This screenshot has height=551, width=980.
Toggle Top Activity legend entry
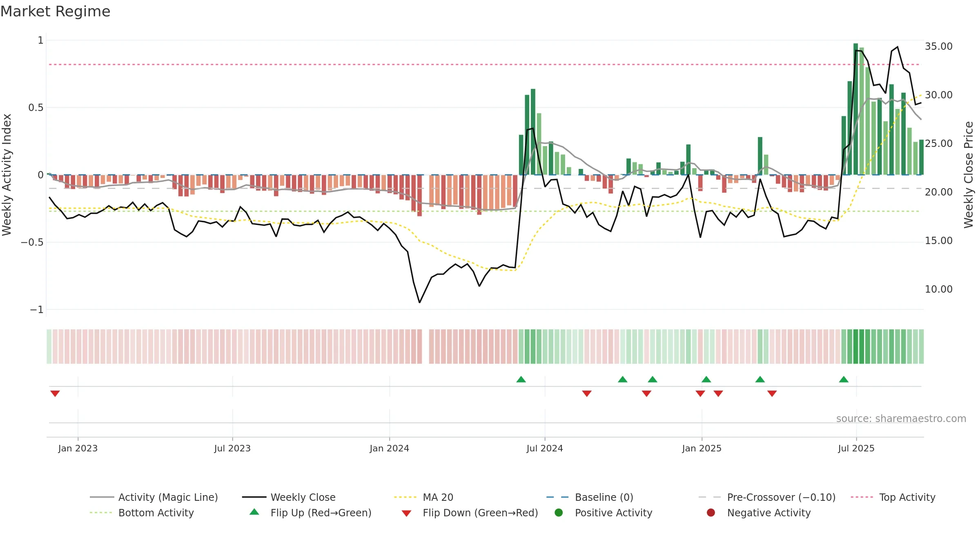click(x=893, y=497)
